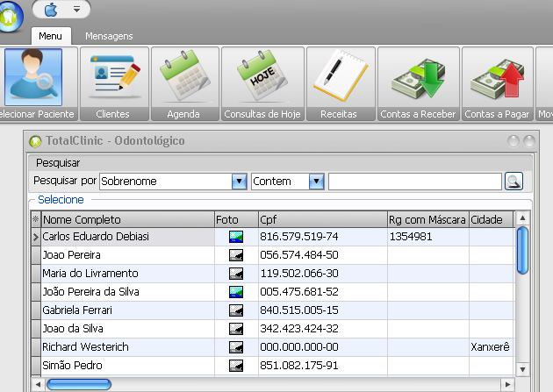Click the vertical scrollbar thumb
The image size is (553, 392).
click(x=522, y=251)
